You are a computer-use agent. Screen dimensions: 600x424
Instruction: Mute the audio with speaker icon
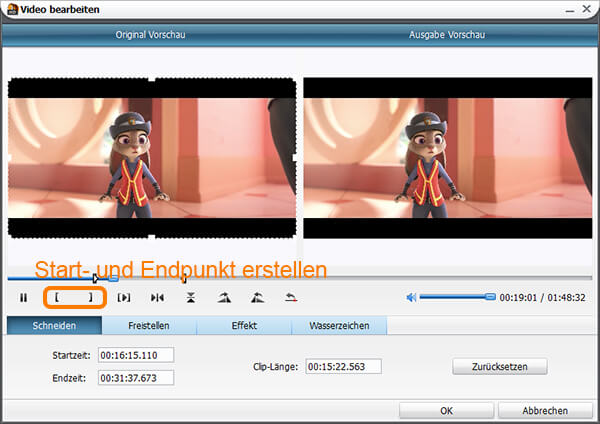coord(411,297)
